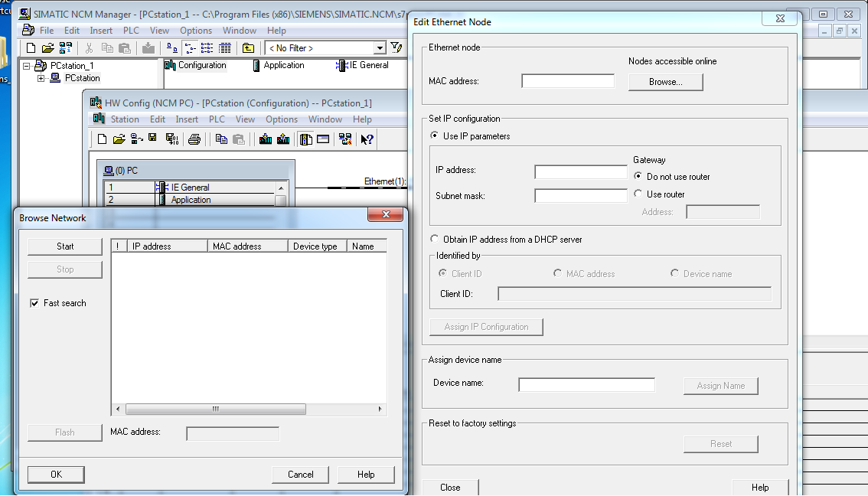Open Options menu in NCM Manager
This screenshot has width=868, height=496.
point(196,31)
